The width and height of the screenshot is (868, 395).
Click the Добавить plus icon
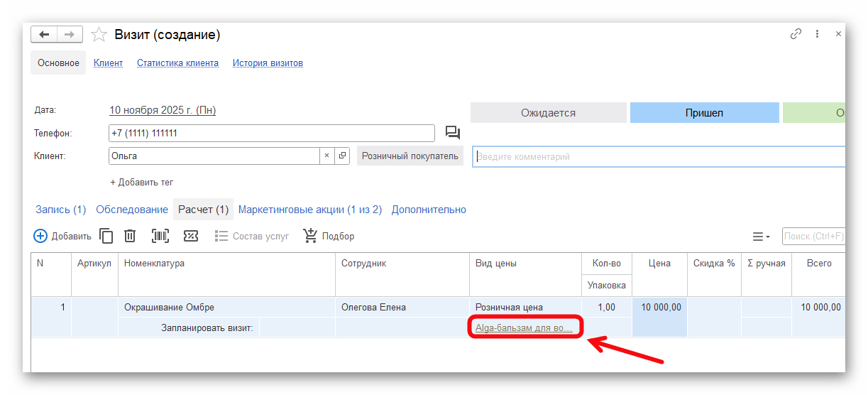[x=40, y=236]
